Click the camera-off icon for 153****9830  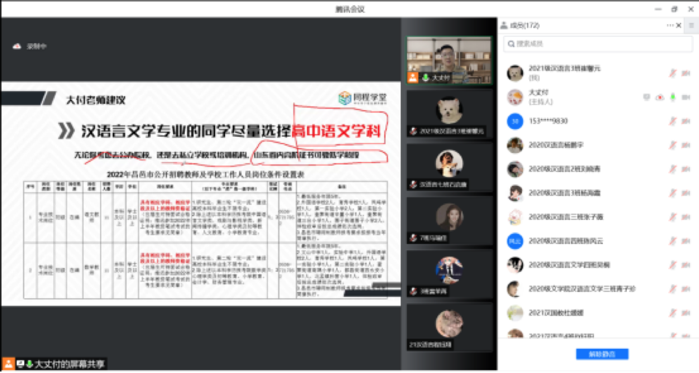(686, 121)
